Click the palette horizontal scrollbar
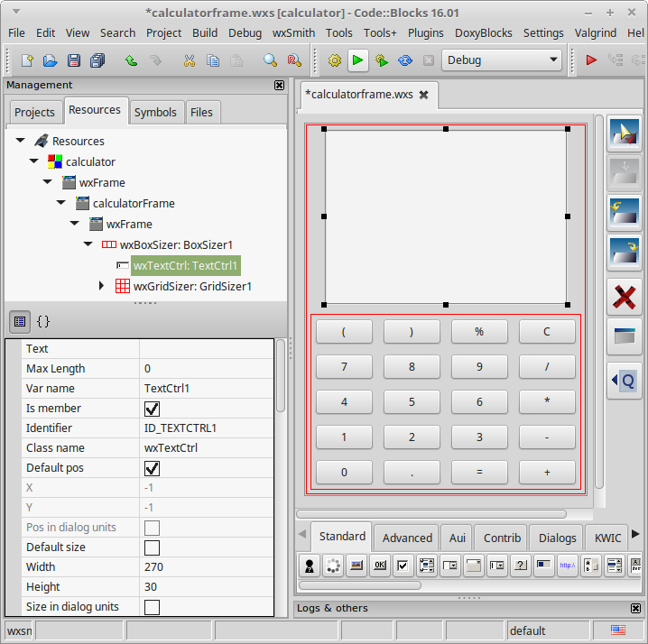The image size is (648, 644). click(359, 585)
